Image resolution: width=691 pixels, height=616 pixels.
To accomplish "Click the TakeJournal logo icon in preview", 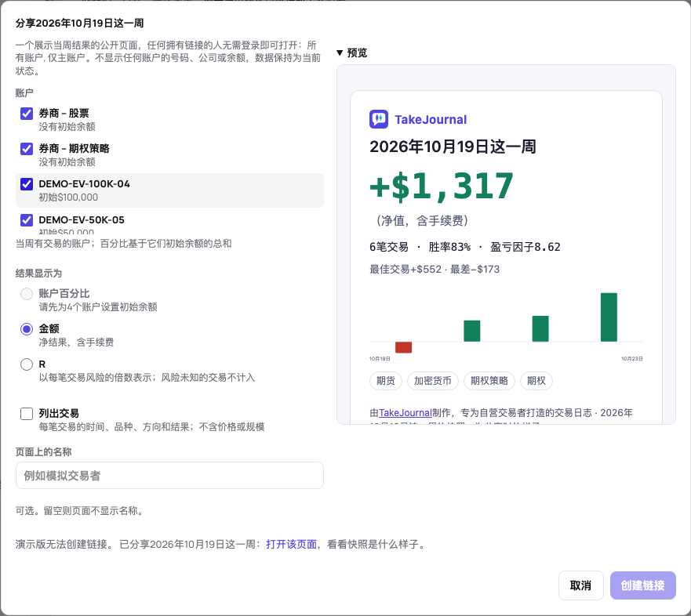I will click(x=379, y=119).
